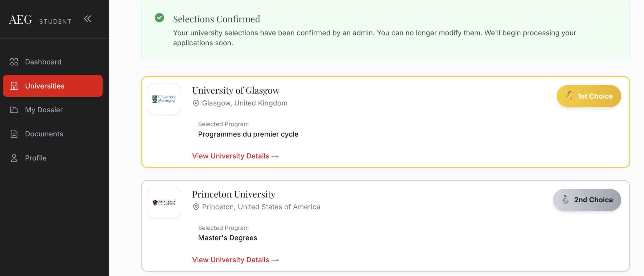Click the Dashboard grid icon
644x276 pixels.
coord(14,62)
